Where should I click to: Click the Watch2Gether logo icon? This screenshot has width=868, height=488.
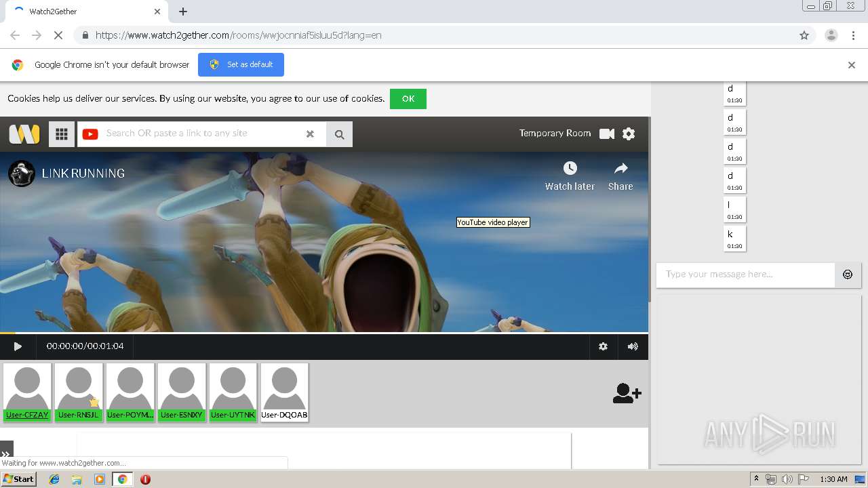click(24, 134)
